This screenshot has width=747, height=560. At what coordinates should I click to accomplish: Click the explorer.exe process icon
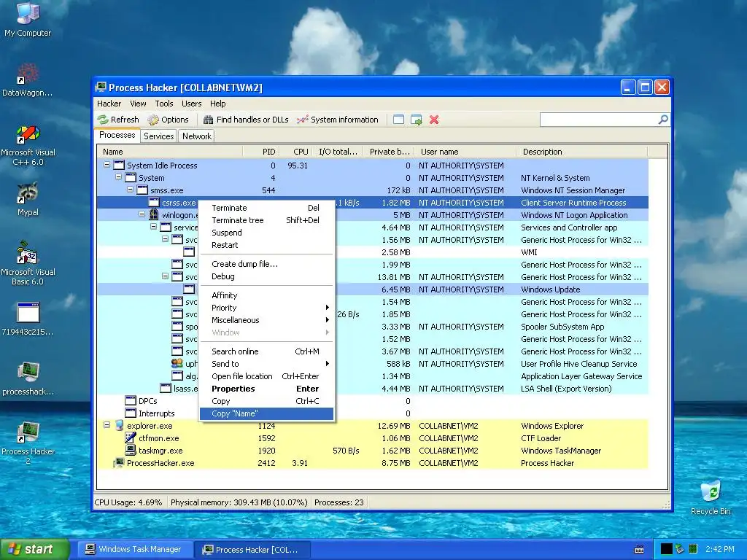coord(119,426)
